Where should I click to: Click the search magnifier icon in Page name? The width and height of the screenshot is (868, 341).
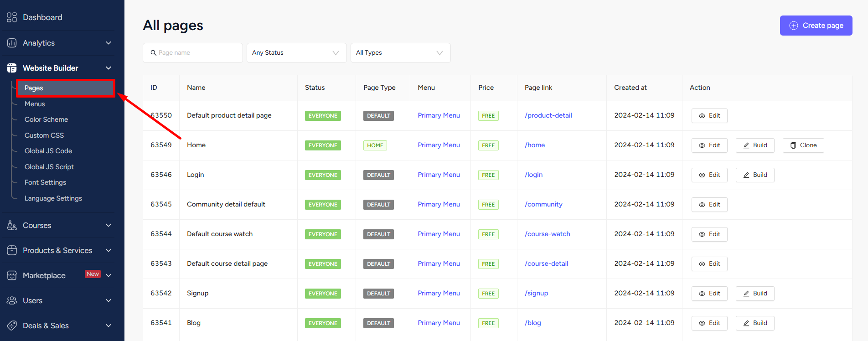(154, 53)
